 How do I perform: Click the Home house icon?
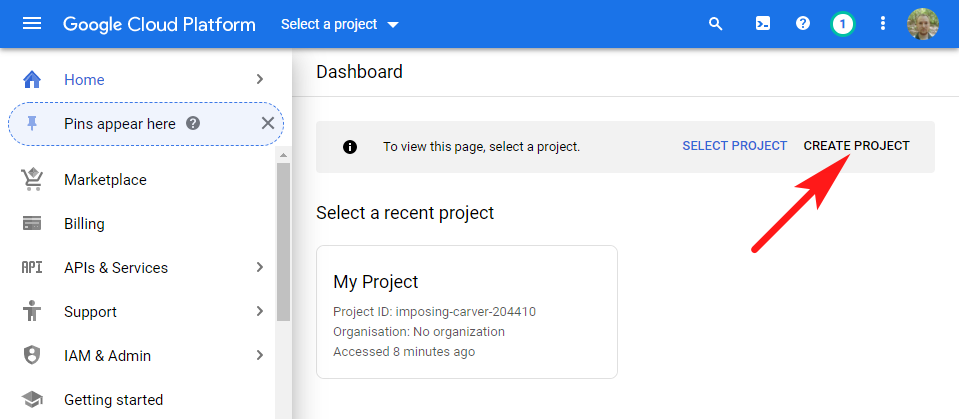pyautogui.click(x=32, y=80)
